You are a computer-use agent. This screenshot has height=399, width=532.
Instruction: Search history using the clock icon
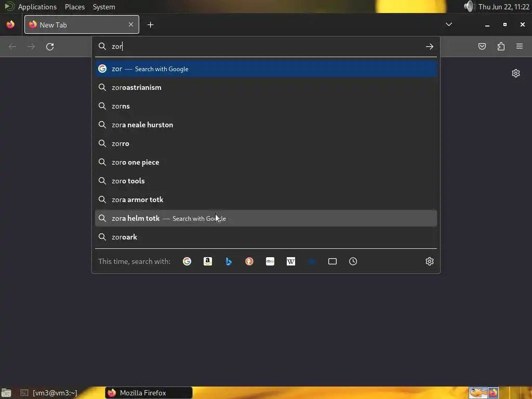(353, 261)
